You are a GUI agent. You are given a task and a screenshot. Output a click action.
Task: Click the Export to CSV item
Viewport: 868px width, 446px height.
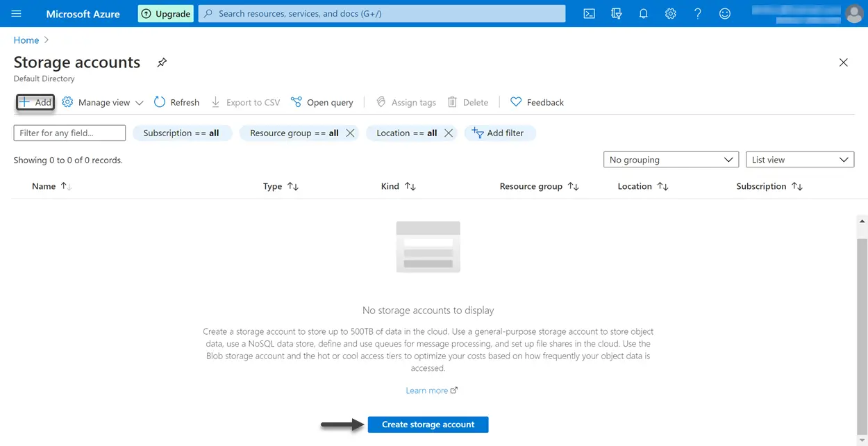(x=245, y=102)
